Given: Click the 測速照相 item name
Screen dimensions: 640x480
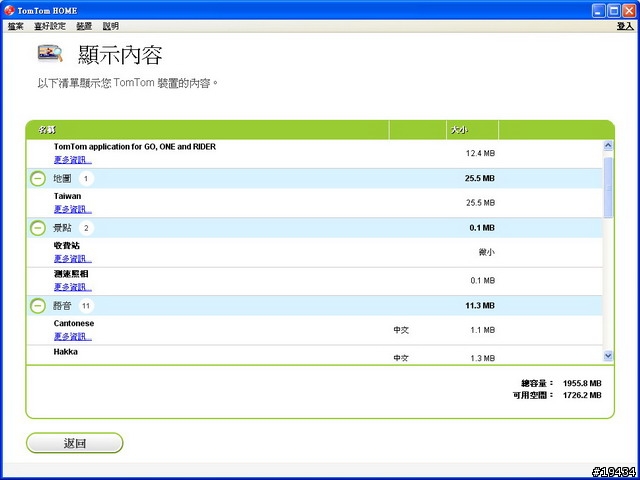Looking at the screenshot, I should tap(71, 273).
